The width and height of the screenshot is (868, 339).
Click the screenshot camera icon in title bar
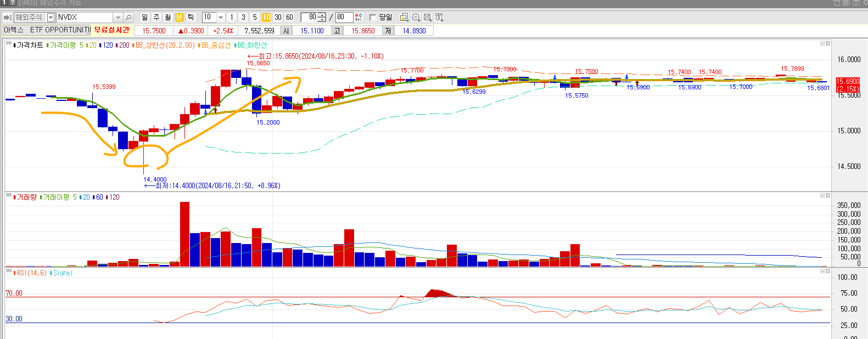coord(855,3)
